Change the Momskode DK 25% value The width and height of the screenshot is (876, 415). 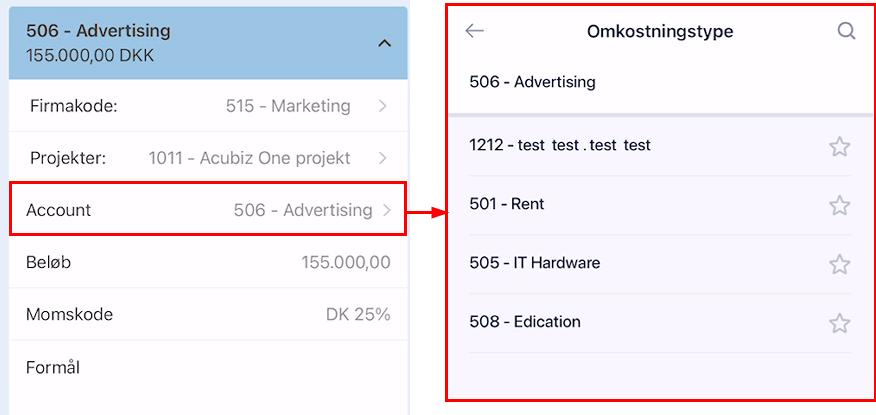[x=358, y=314]
